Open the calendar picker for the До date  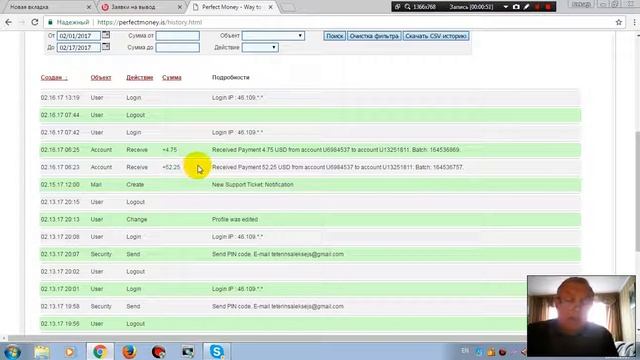[x=106, y=47]
